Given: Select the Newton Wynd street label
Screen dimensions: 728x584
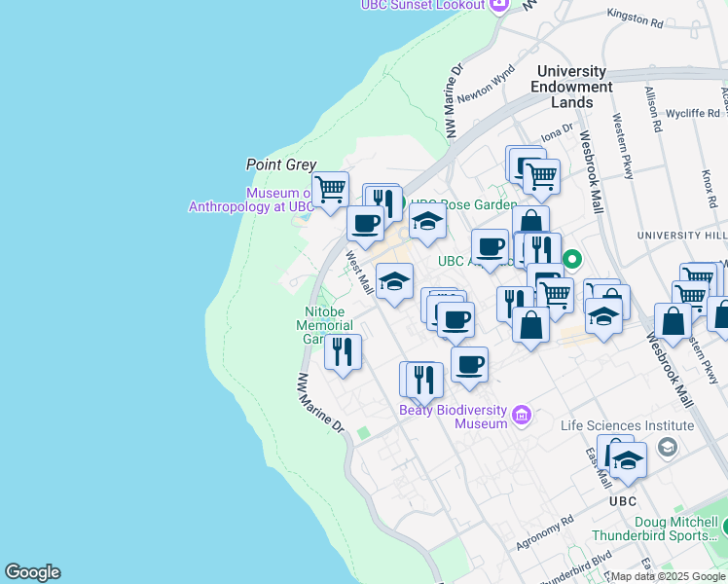Looking at the screenshot, I should [486, 84].
